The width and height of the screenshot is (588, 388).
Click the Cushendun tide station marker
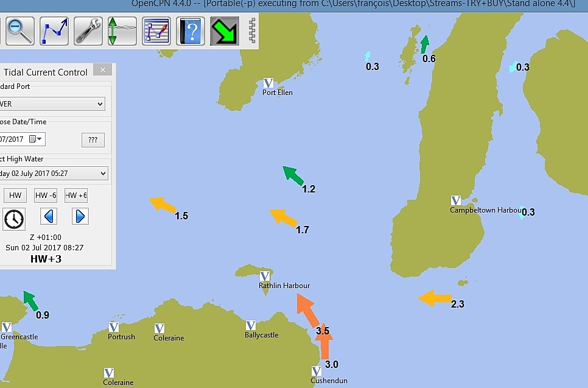pyautogui.click(x=317, y=371)
